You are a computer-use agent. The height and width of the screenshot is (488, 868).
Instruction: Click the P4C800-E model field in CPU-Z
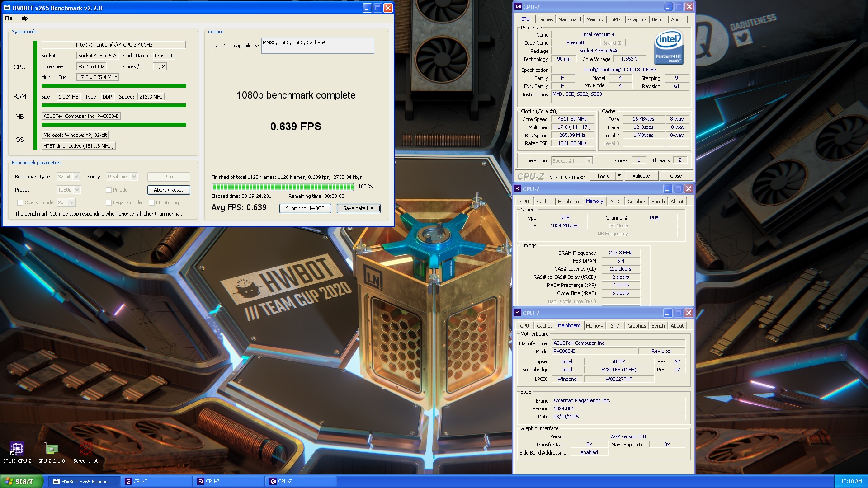(x=594, y=351)
